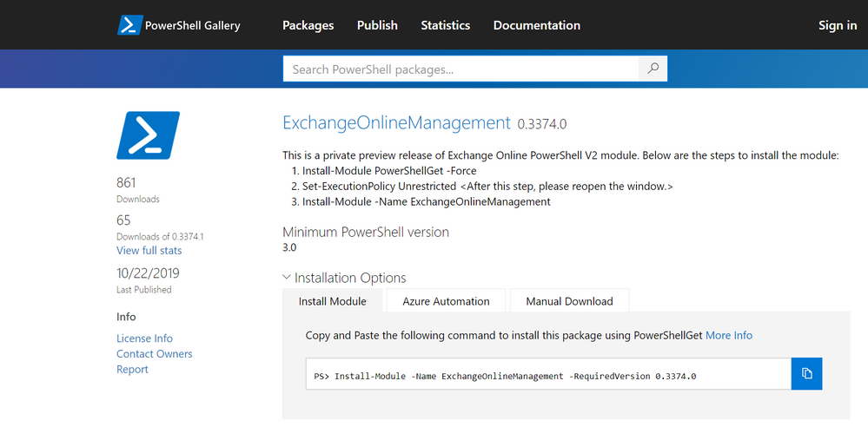Click Contact Owners
Screen dimensions: 868x427
point(155,354)
